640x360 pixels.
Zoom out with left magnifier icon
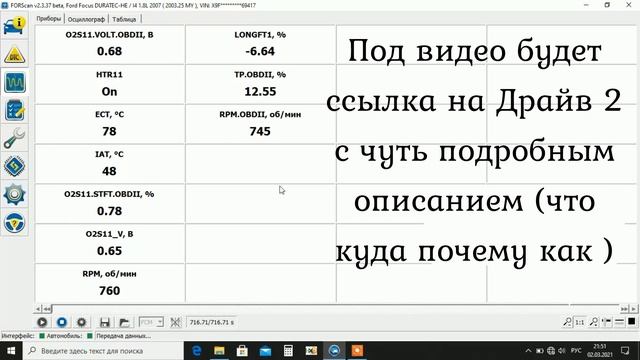pyautogui.click(x=567, y=322)
